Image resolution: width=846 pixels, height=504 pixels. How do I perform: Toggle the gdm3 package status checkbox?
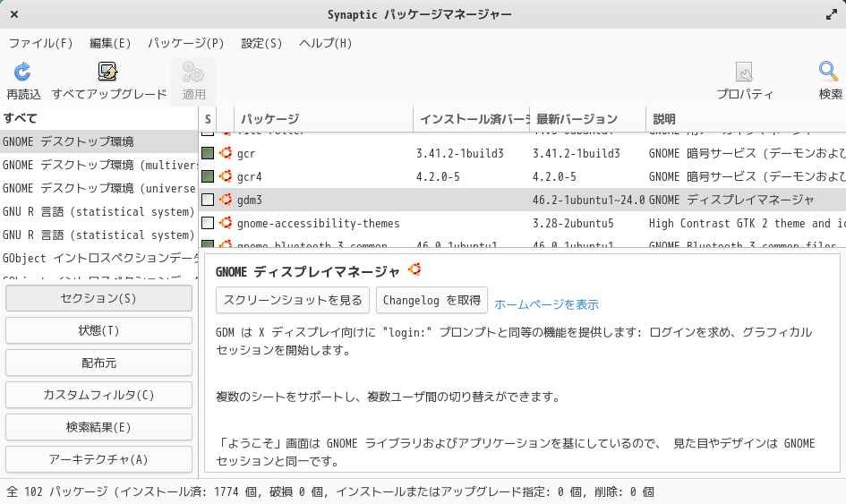(208, 200)
